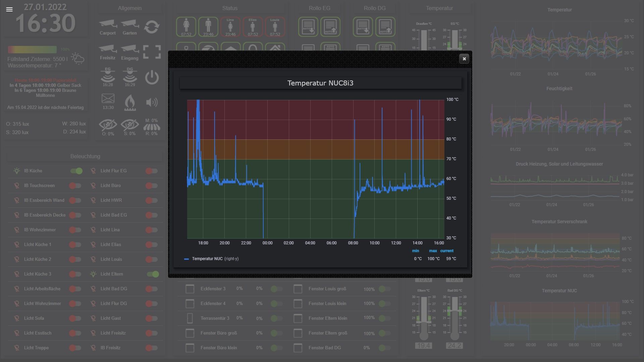Click the Zisterne fill level bar
Viewport: 644px width, 362px height.
tap(32, 49)
